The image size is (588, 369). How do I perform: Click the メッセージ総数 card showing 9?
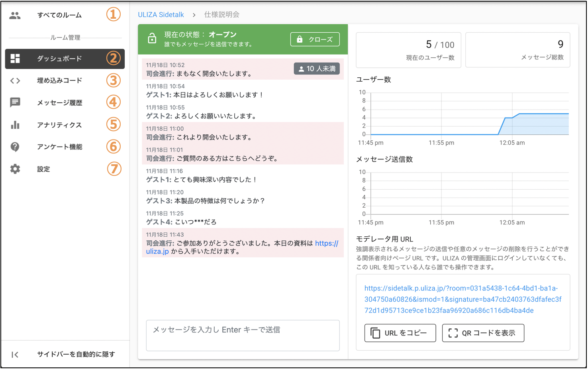coord(517,50)
